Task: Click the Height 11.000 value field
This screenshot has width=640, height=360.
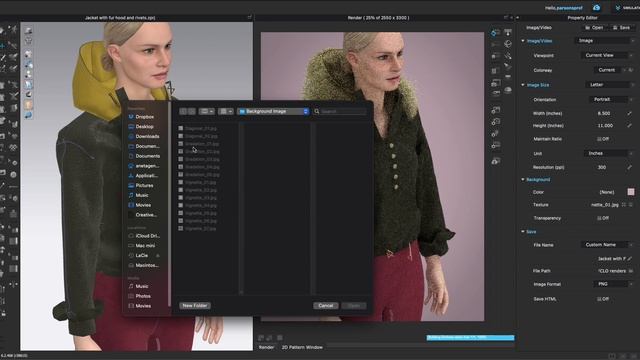Action: click(605, 126)
